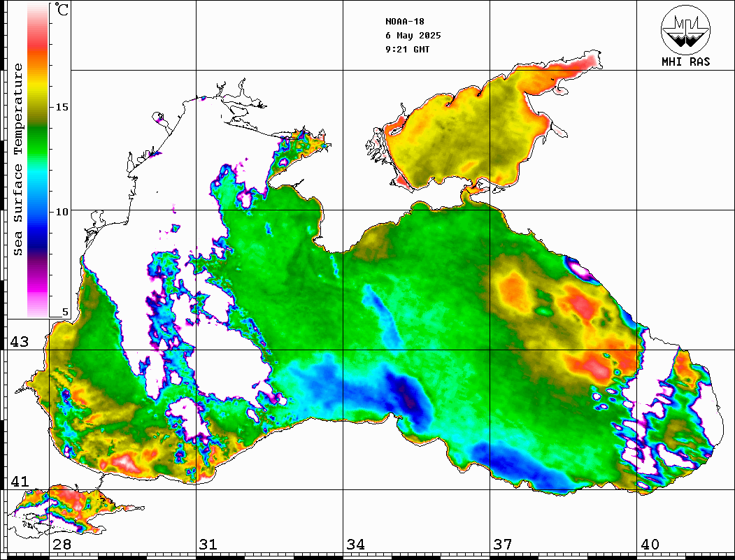Click the longitude label 37
735x560 pixels.
tap(503, 545)
